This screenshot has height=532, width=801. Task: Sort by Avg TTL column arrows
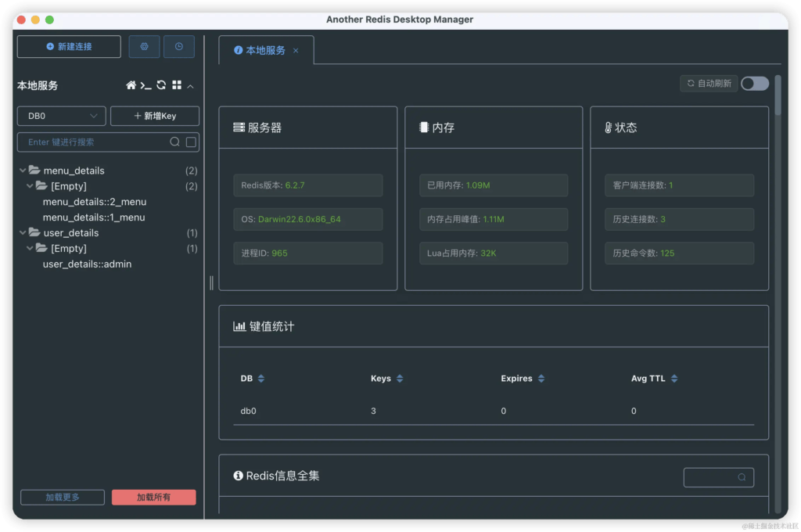[673, 379]
